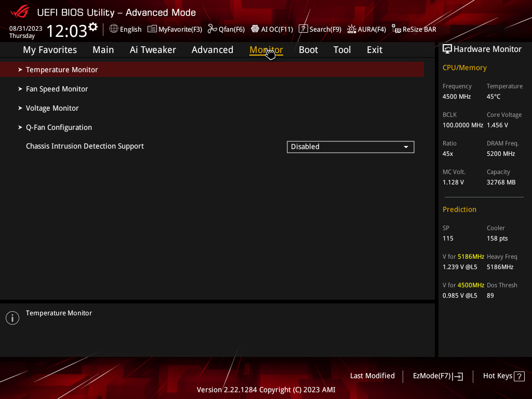Open the Ai Tweaker tab

coord(153,50)
